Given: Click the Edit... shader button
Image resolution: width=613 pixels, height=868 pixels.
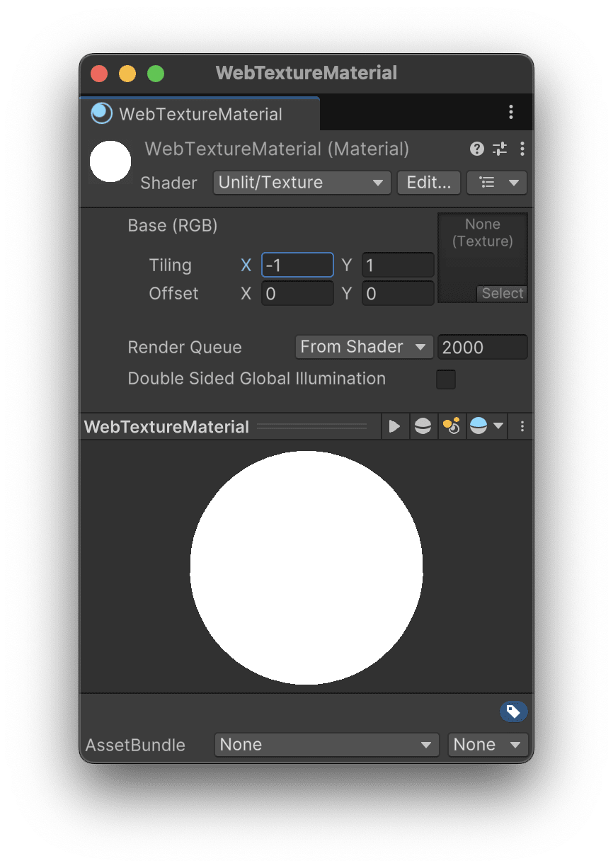Looking at the screenshot, I should 429,183.
